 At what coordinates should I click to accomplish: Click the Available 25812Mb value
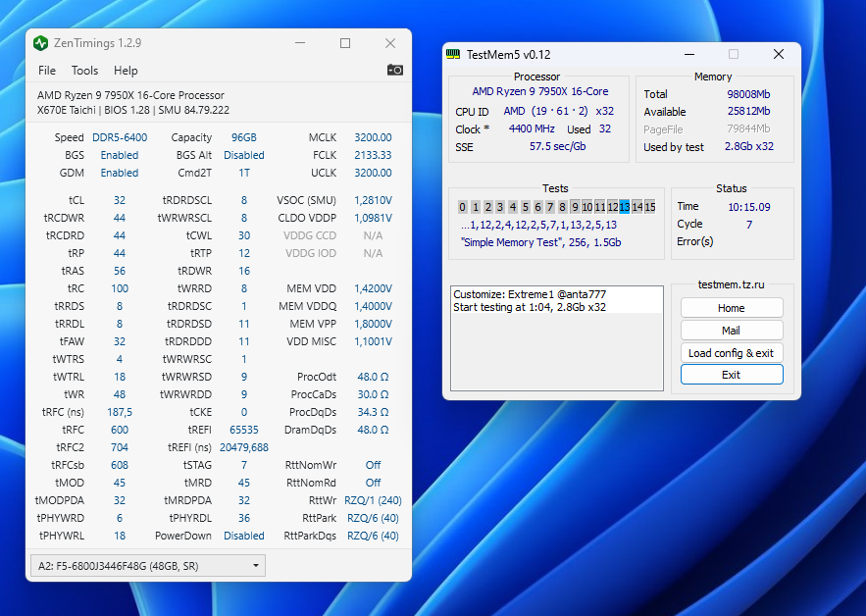pos(748,111)
